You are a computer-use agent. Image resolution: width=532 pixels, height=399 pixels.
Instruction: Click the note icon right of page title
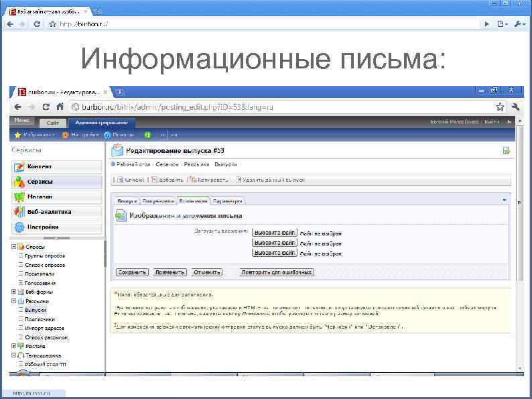[507, 150]
